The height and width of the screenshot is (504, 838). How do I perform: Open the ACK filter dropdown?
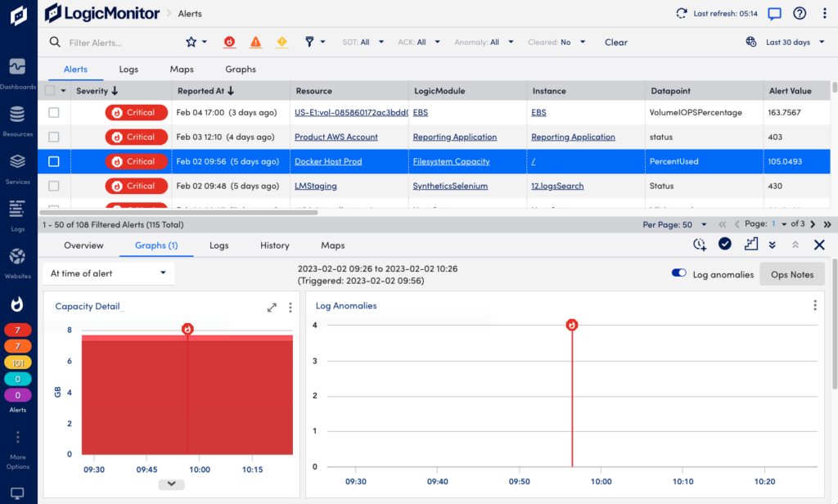click(419, 43)
